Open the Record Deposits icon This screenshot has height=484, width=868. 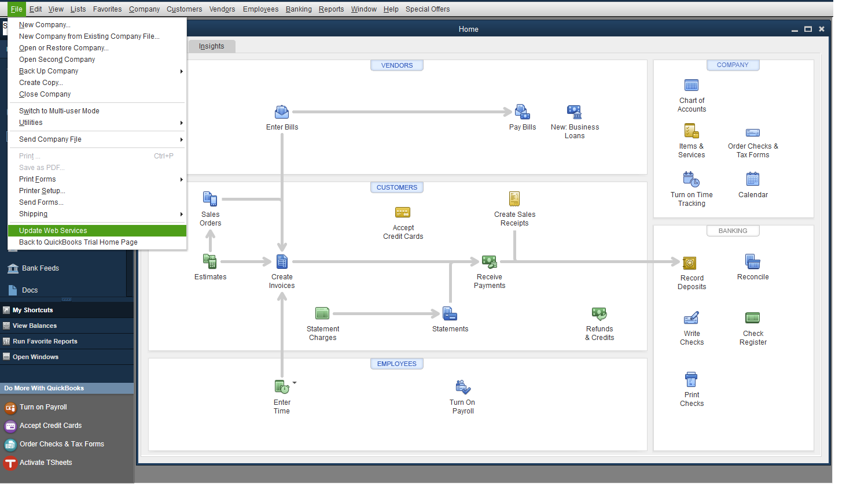[689, 263]
